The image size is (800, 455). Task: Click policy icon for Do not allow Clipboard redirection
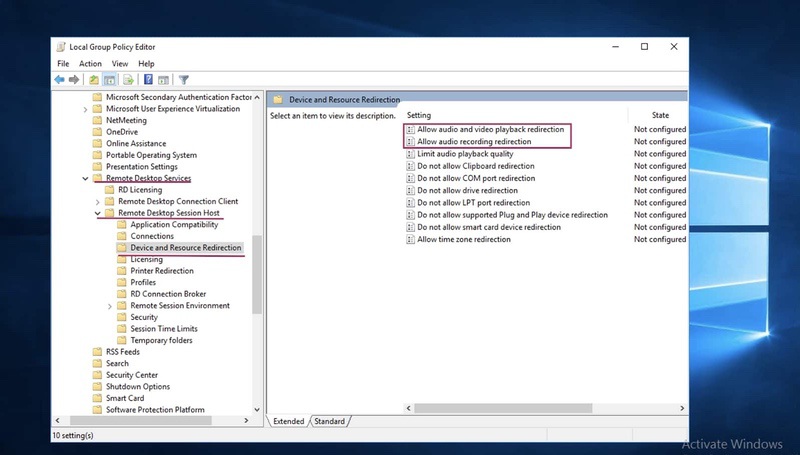click(x=410, y=166)
